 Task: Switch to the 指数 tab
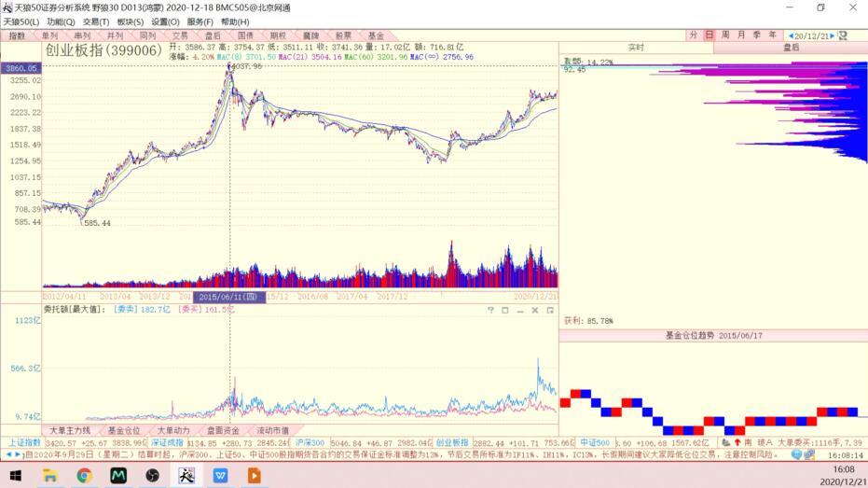17,35
